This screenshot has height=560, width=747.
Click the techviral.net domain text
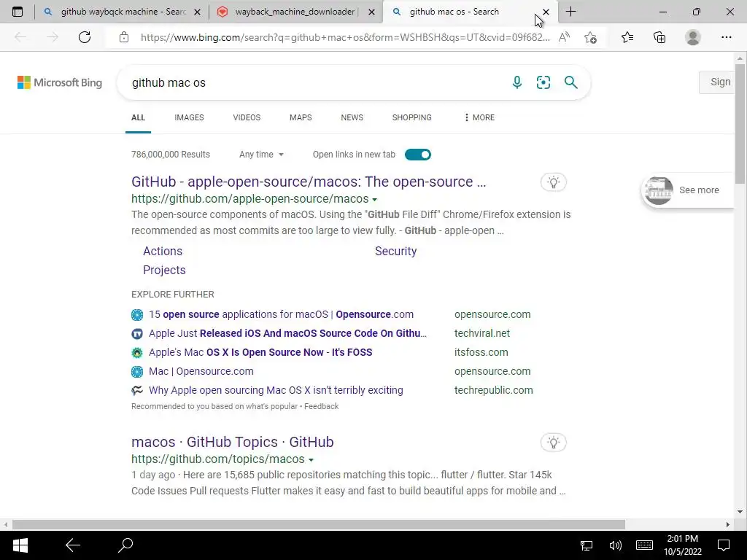(x=482, y=333)
